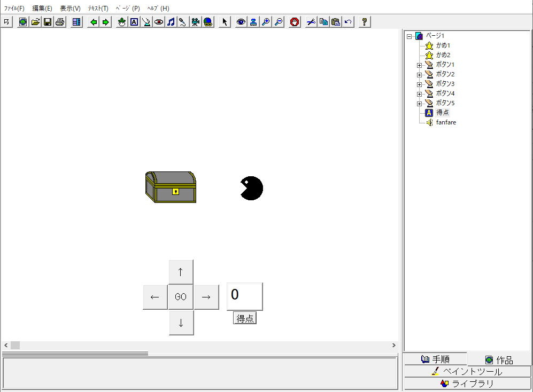Image resolution: width=533 pixels, height=392 pixels.
Task: Select ボタン3 label in the tree
Action: [445, 83]
